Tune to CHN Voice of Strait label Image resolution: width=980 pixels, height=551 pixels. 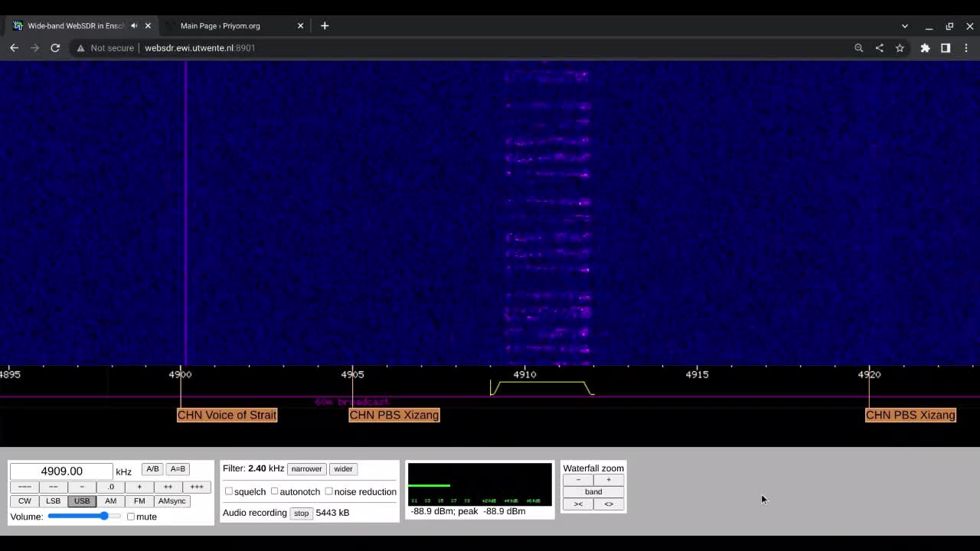point(227,415)
